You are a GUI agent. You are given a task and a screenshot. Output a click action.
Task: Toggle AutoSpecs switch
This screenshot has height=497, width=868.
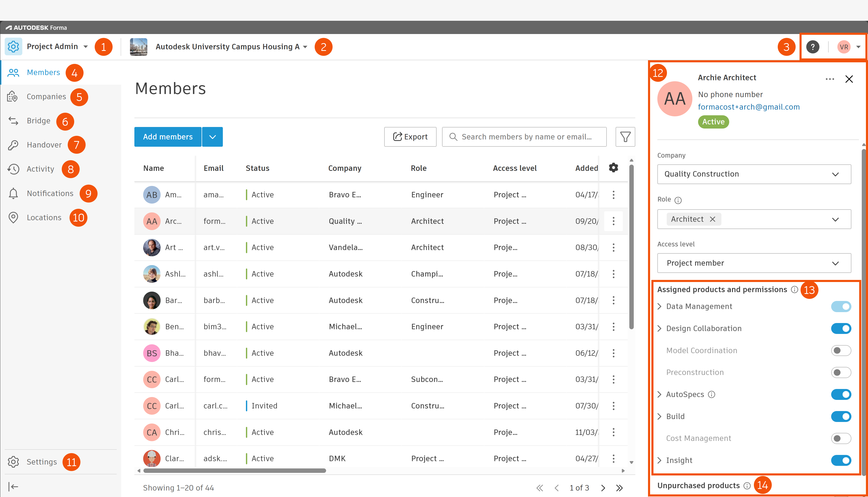click(841, 395)
